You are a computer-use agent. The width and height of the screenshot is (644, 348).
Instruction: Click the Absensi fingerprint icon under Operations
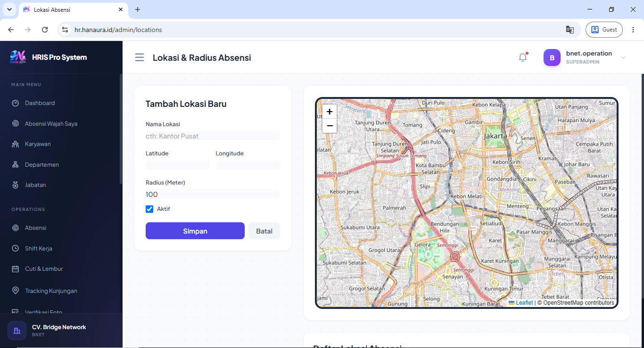point(16,228)
